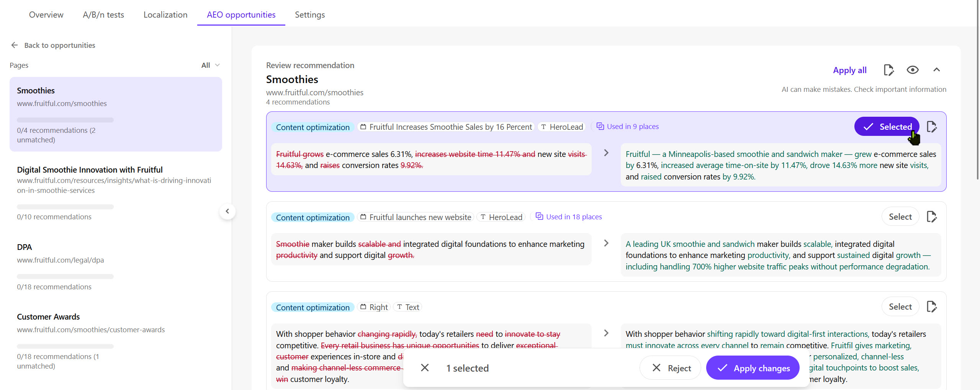The width and height of the screenshot is (980, 390).
Task: Click the 1 selected label
Action: pos(468,368)
